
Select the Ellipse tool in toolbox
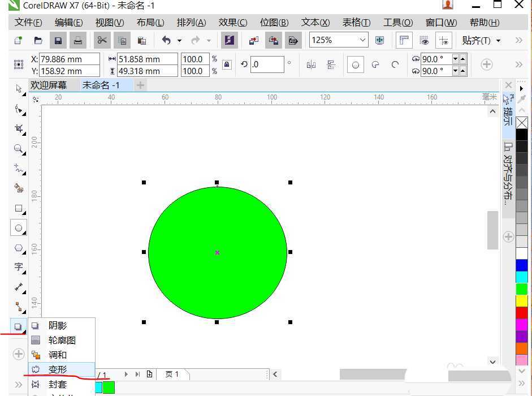click(x=19, y=228)
